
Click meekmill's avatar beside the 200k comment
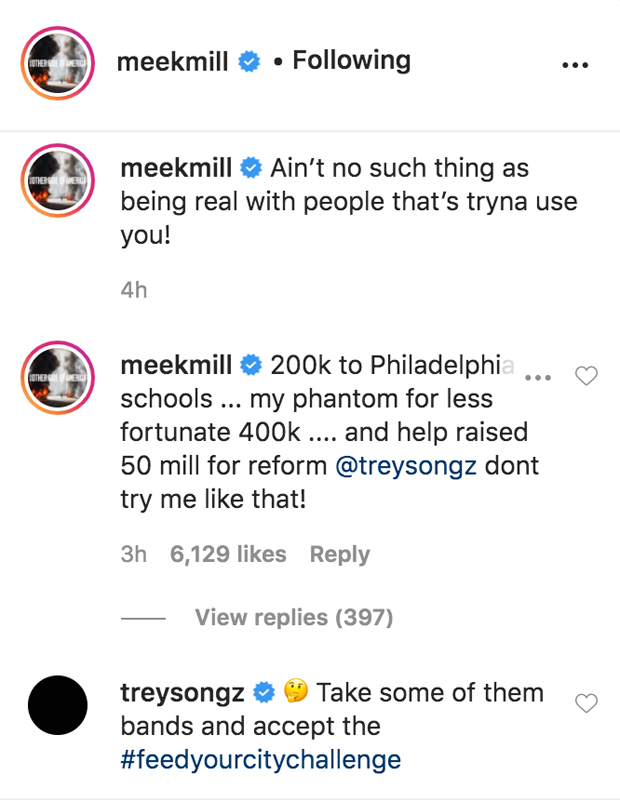coord(57,377)
